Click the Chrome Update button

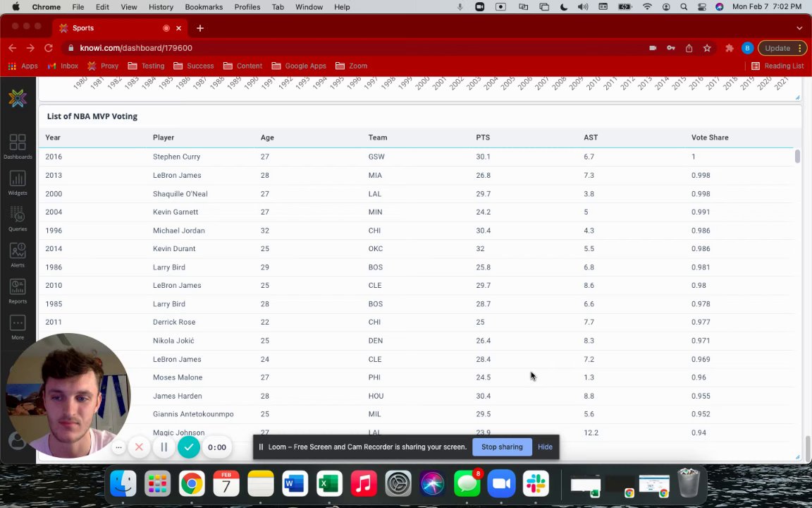pos(782,48)
